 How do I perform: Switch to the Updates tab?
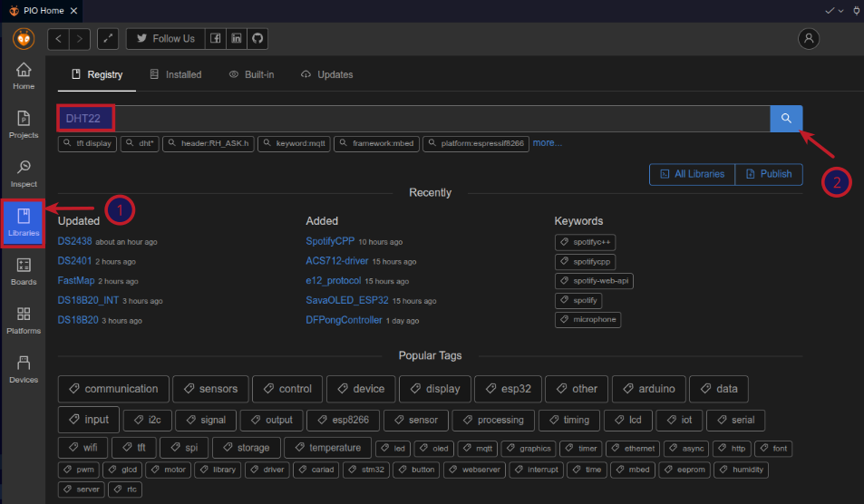(x=326, y=74)
